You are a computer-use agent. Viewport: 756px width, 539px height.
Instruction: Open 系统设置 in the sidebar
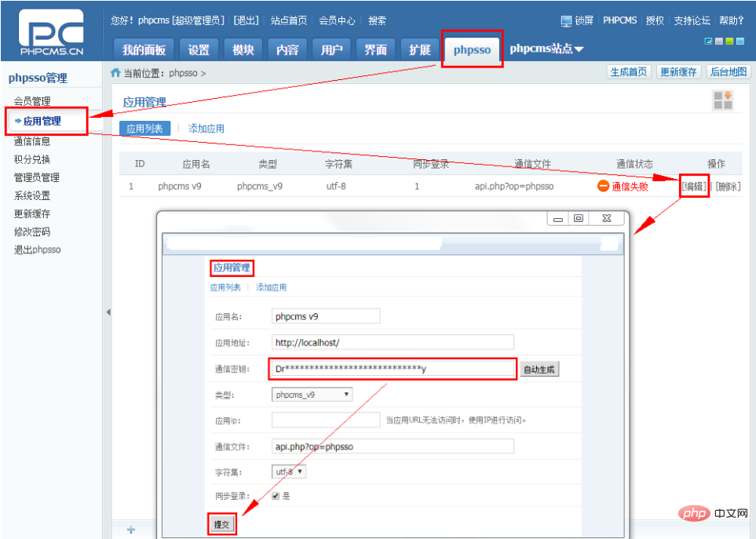pyautogui.click(x=32, y=195)
